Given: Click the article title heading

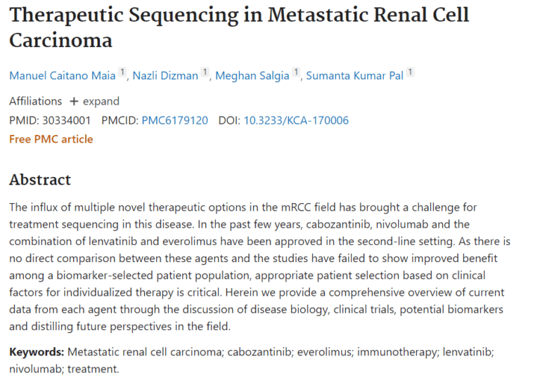Looking at the screenshot, I should click(239, 27).
